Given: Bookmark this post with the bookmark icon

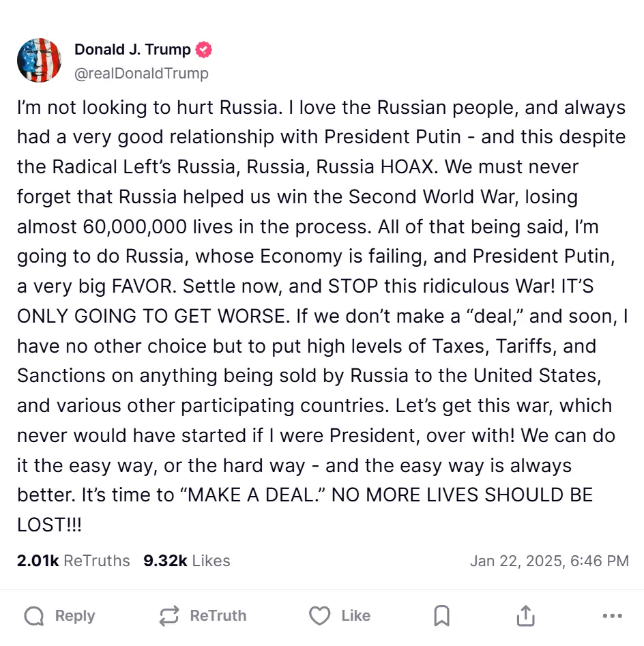Looking at the screenshot, I should click(441, 616).
